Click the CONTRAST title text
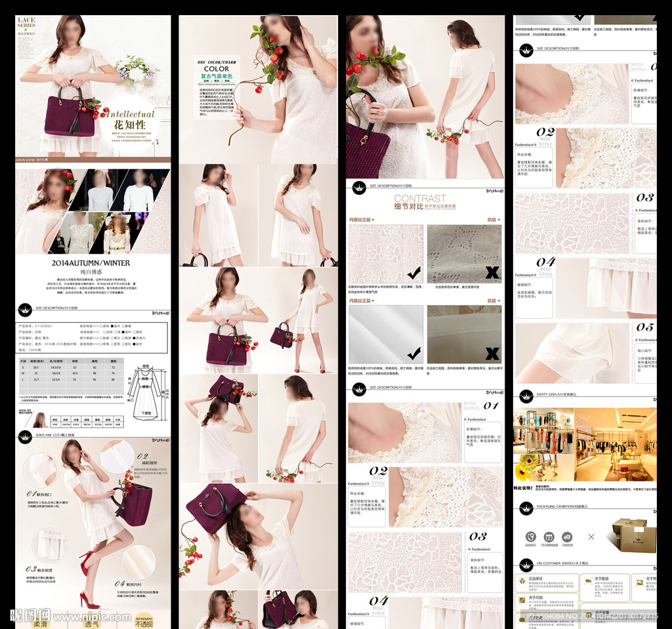 tap(420, 198)
